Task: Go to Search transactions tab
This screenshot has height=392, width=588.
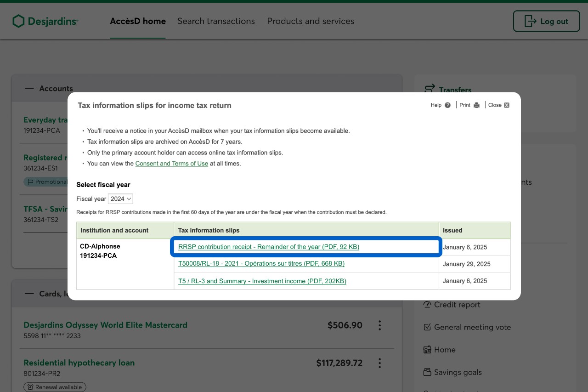Action: 216,21
